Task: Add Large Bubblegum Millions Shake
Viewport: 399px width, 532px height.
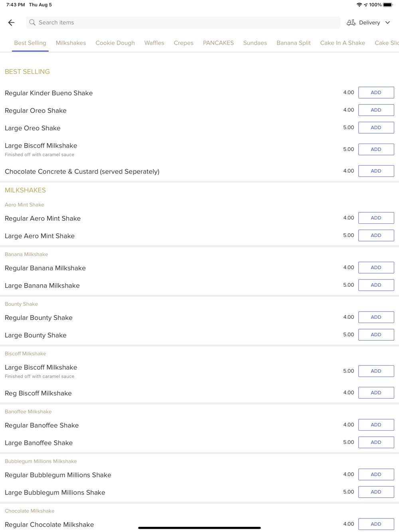Action: click(376, 492)
